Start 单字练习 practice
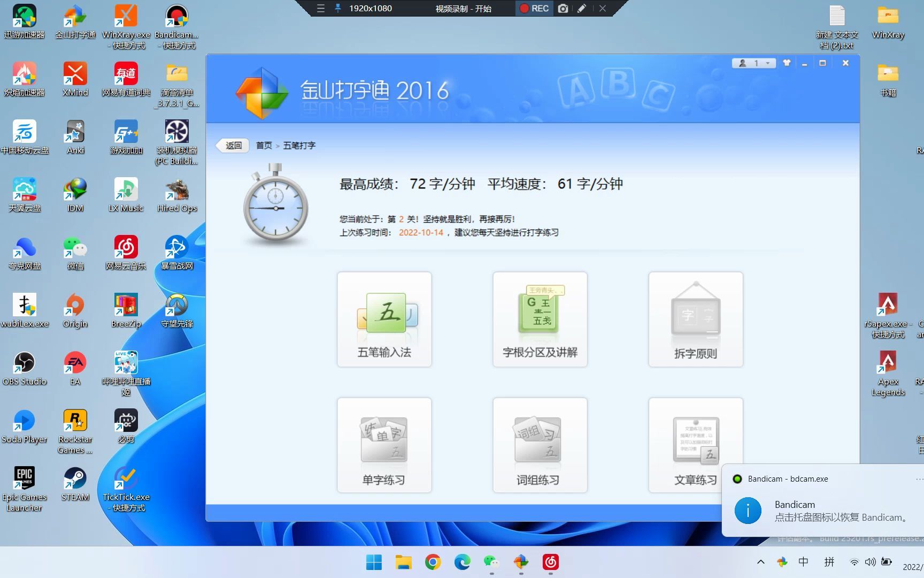The image size is (924, 578). click(384, 445)
